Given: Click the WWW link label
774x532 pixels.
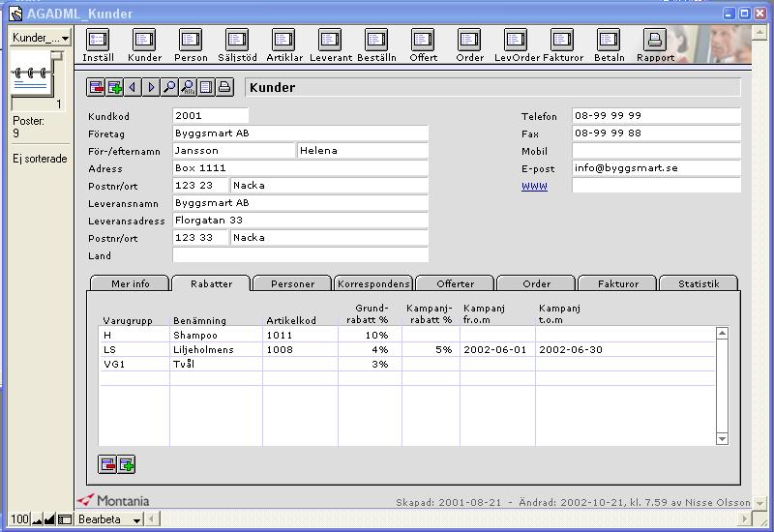Looking at the screenshot, I should 534,186.
